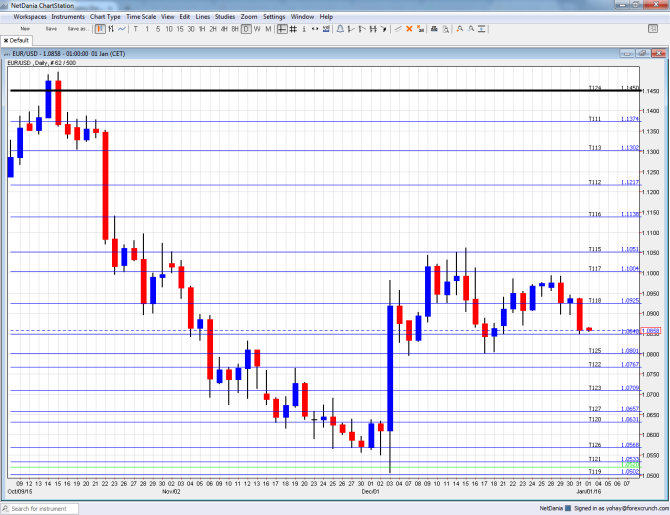
Task: Click the buy order flag icon
Action: pyautogui.click(x=351, y=29)
